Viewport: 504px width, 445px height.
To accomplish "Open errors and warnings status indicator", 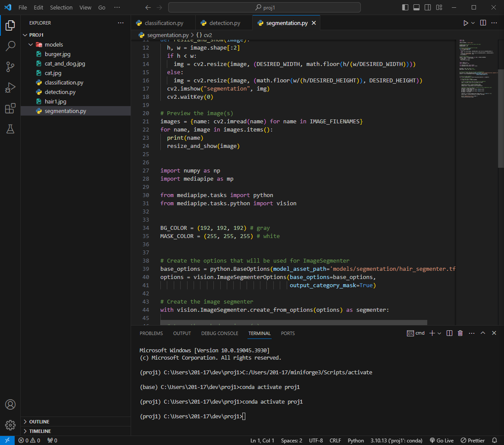I will click(29, 441).
